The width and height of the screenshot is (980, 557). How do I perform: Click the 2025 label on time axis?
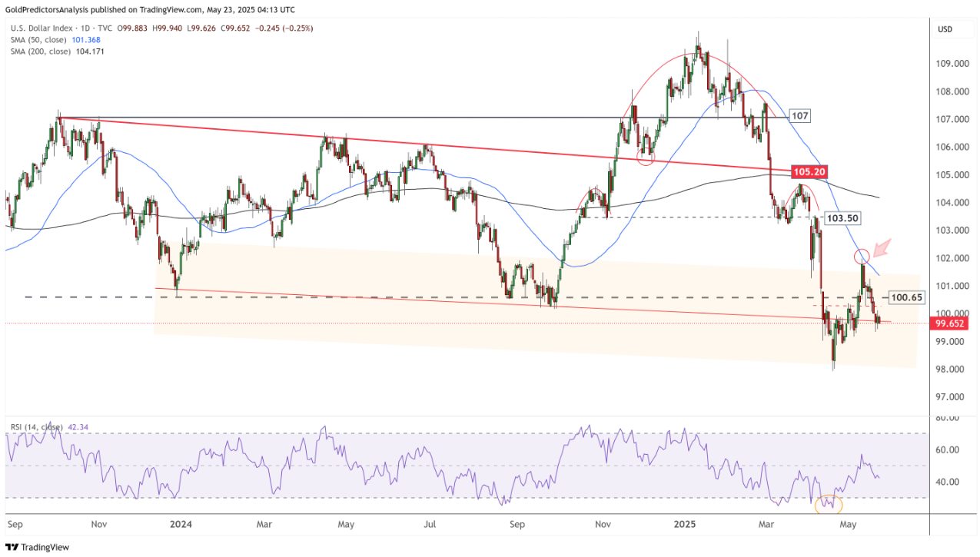pyautogui.click(x=684, y=525)
